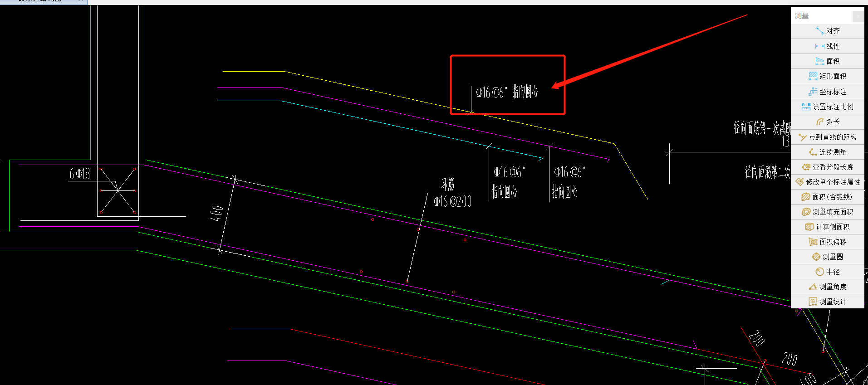Open 测量统计 measurement statistics
Screen dimensions: 868x385
pyautogui.click(x=827, y=302)
